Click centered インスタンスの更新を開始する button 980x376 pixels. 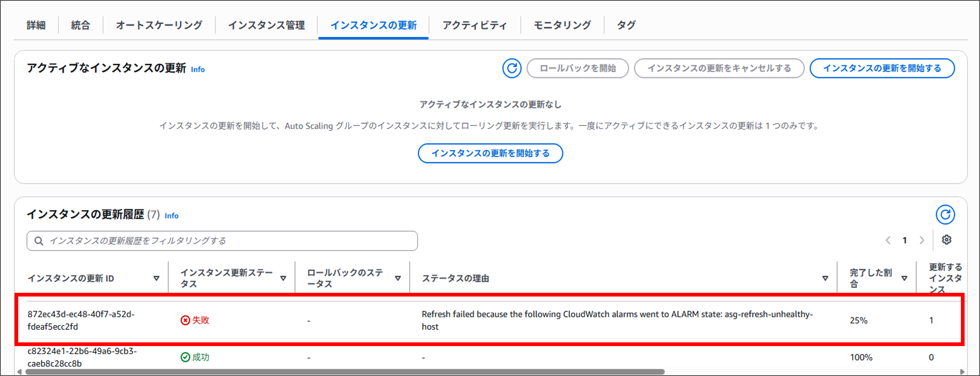tap(490, 153)
